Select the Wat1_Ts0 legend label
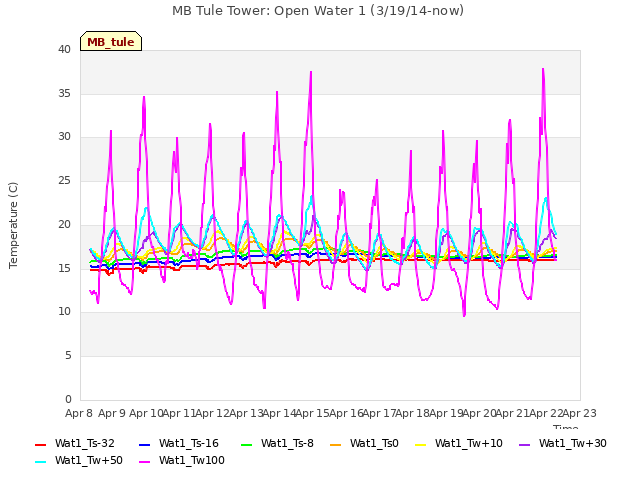The width and height of the screenshot is (640, 480). point(374,444)
